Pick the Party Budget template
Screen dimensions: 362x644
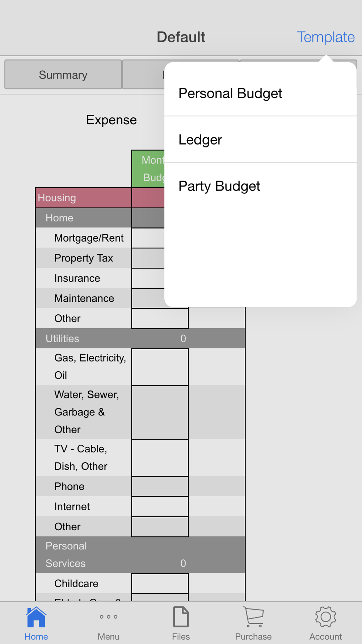219,186
